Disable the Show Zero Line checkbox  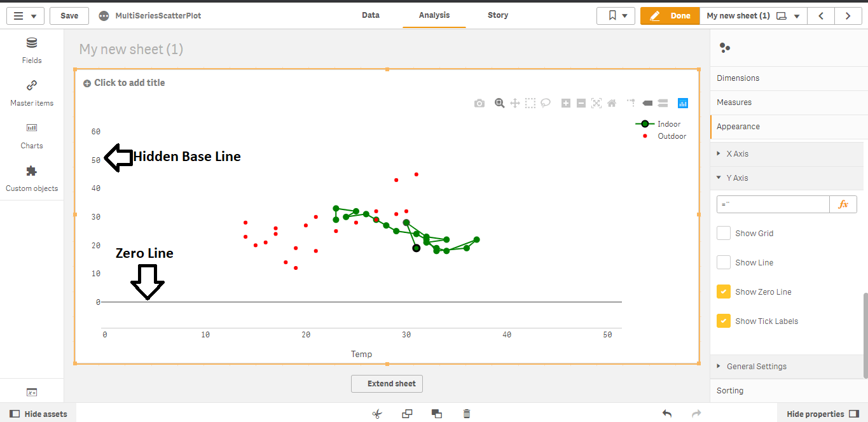pyautogui.click(x=723, y=292)
